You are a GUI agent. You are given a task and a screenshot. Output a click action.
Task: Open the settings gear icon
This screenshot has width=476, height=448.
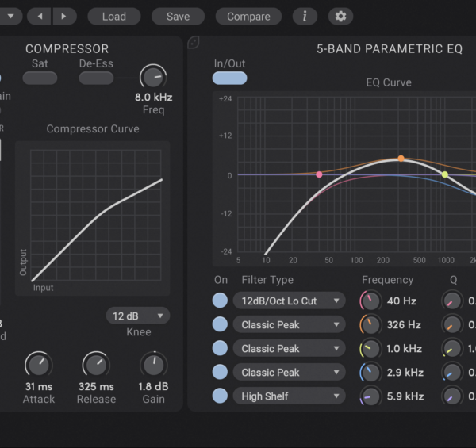coord(340,16)
